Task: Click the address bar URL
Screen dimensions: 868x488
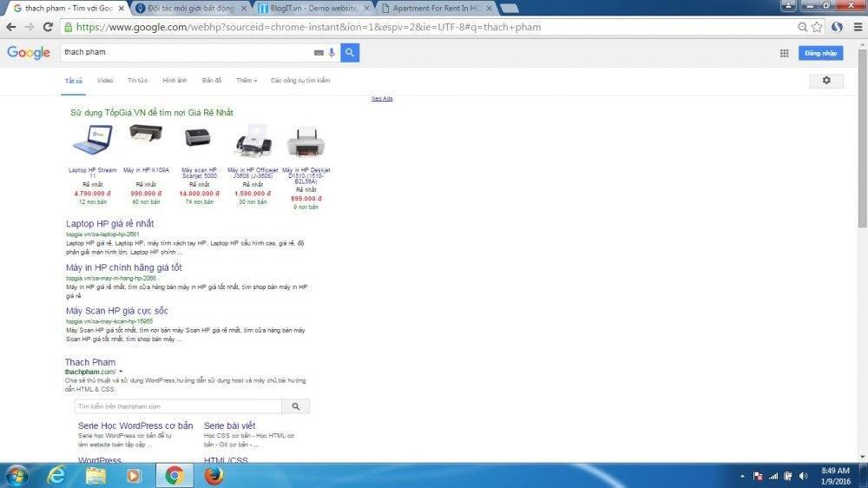Action: (308, 27)
